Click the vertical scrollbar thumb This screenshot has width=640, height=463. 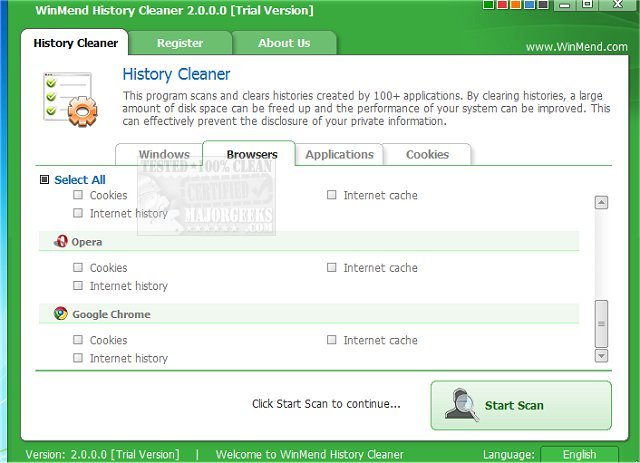tap(601, 324)
